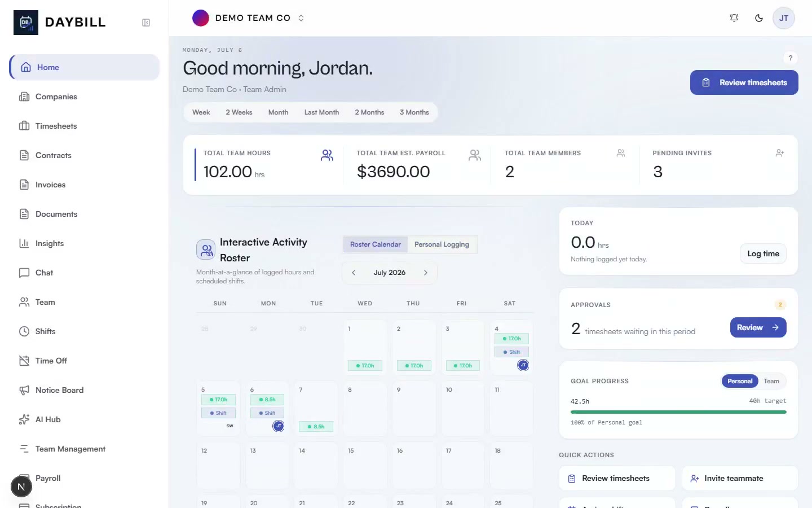Open Documents page

(85, 214)
